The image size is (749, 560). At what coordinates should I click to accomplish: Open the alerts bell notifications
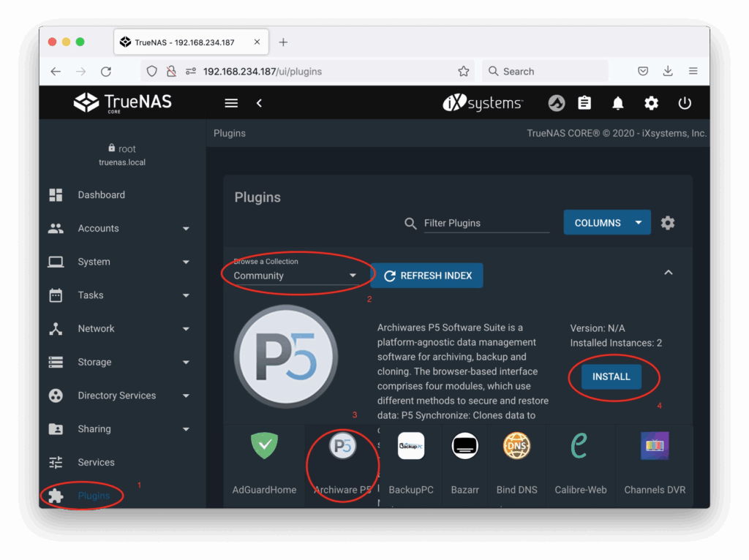pos(618,103)
